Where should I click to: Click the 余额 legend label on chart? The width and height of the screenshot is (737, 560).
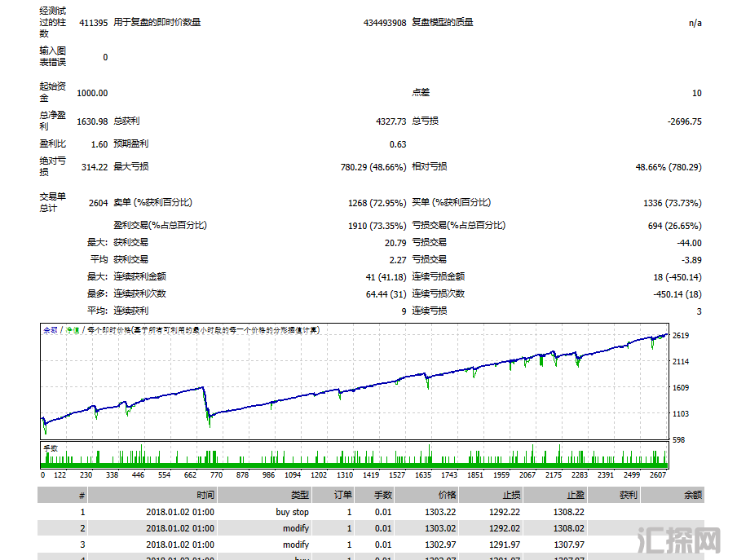pyautogui.click(x=51, y=330)
